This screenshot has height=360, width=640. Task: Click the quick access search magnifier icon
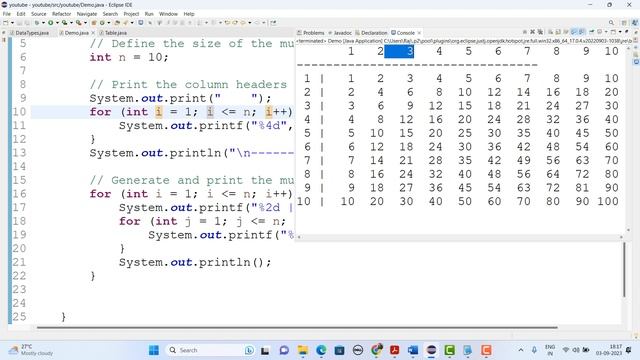coord(611,22)
